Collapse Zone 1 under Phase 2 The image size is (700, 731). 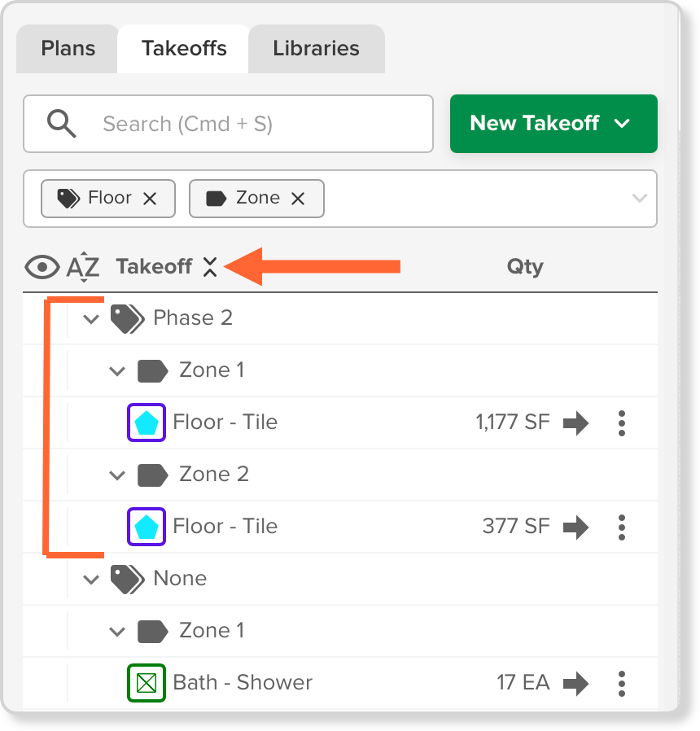[117, 371]
